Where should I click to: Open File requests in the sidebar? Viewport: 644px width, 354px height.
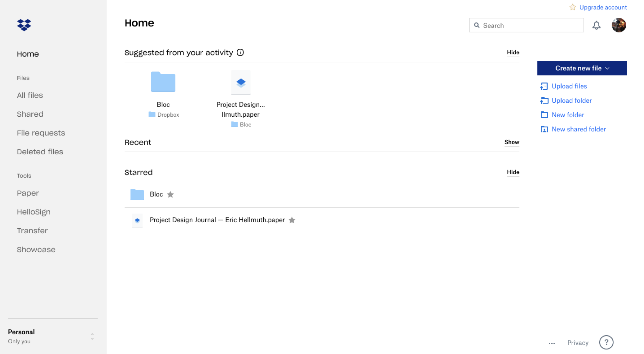pyautogui.click(x=41, y=133)
